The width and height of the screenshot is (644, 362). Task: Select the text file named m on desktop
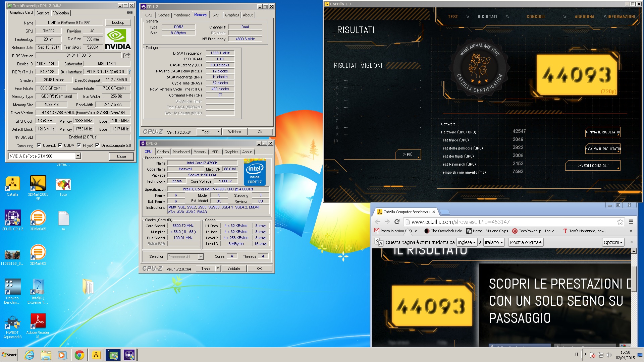pos(63,221)
